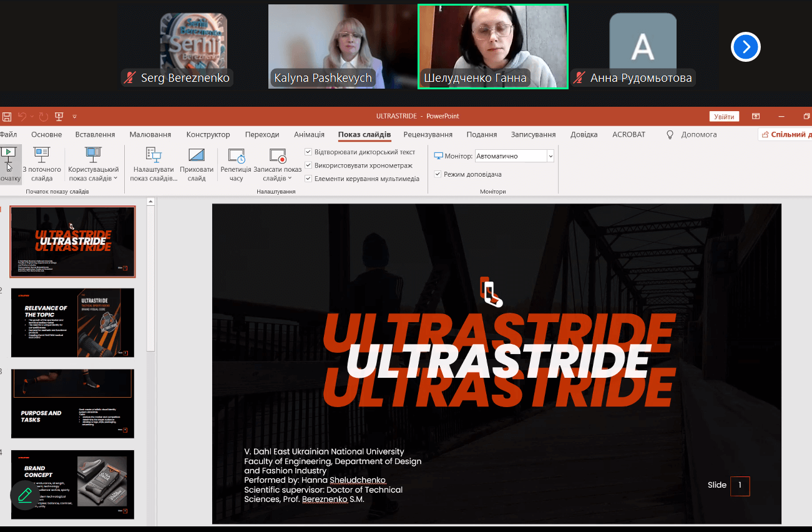The height and width of the screenshot is (532, 812).
Task: Open the Customize Quick Access Toolbar dropdown
Action: [x=74, y=116]
